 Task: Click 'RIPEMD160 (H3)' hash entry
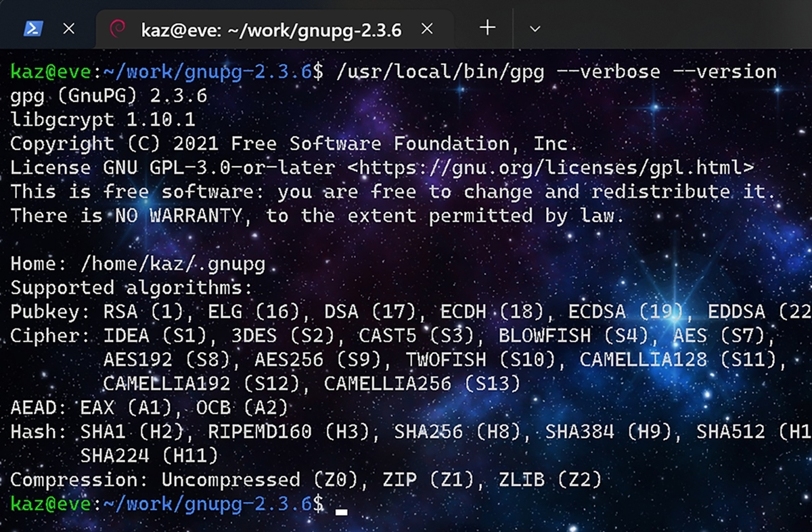click(289, 432)
